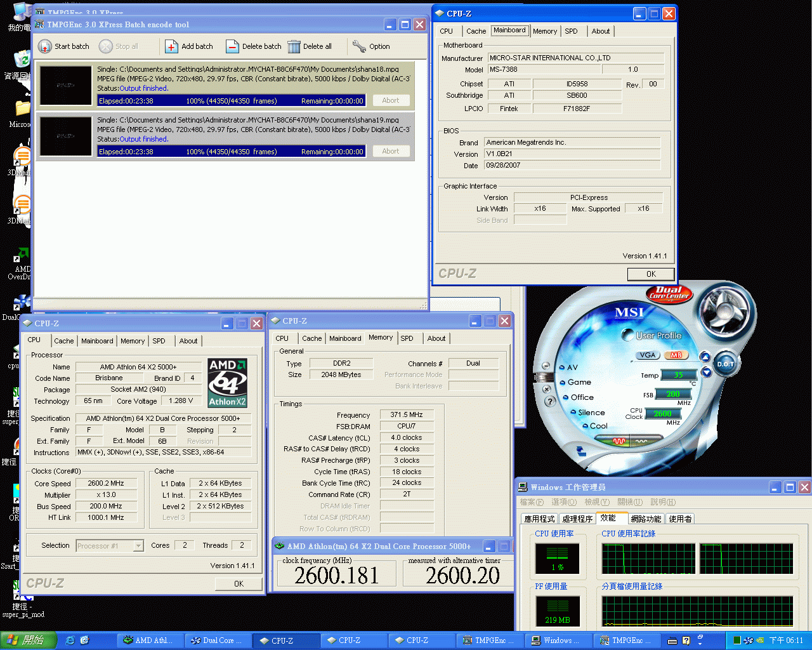Switch to the SPD tab in CPU-Z processor window
The width and height of the screenshot is (812, 650).
tap(159, 341)
